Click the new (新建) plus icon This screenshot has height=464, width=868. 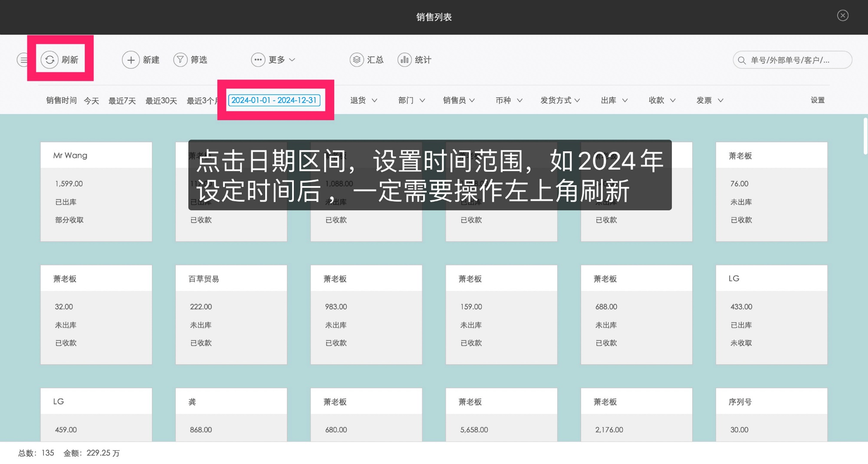131,60
